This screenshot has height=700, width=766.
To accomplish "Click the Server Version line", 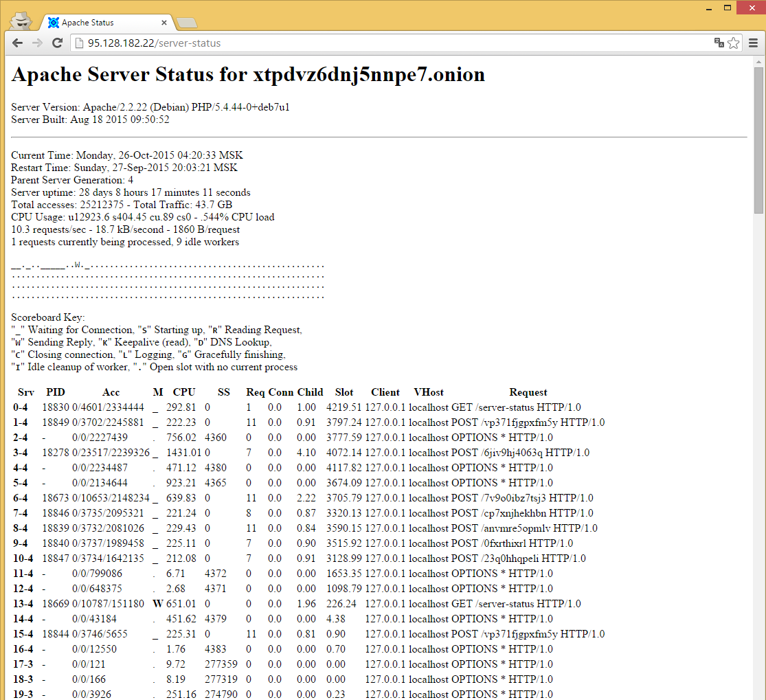I will (x=150, y=107).
